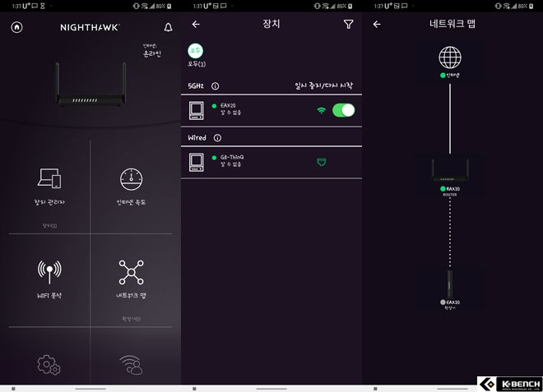The height and width of the screenshot is (392, 543).
Task: Open the WiFi analysis antenna icon
Action: click(49, 272)
